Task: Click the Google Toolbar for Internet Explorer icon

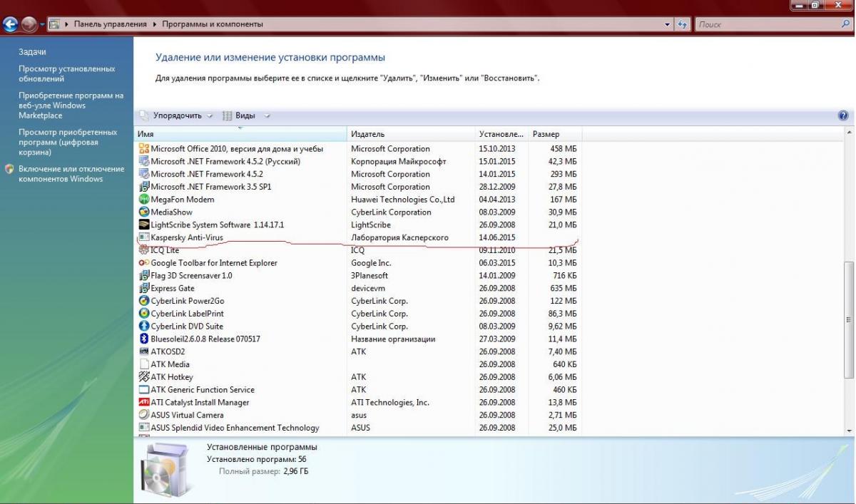Action: (x=144, y=263)
